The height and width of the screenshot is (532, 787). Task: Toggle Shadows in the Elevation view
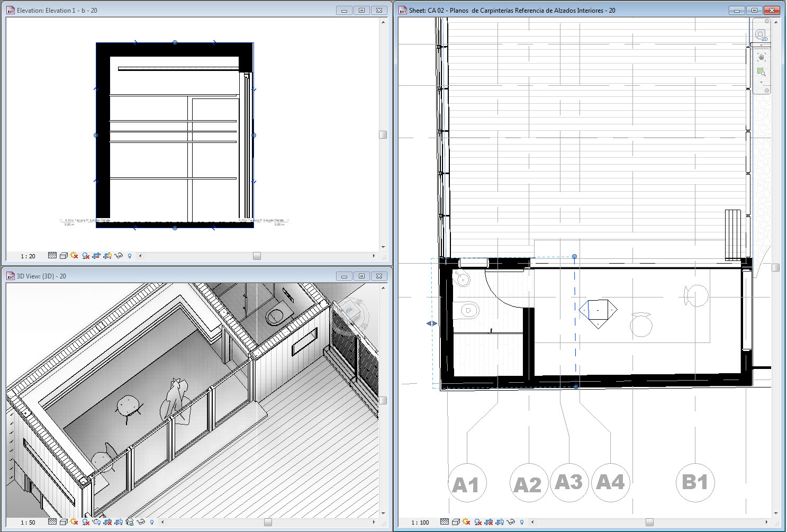click(86, 256)
